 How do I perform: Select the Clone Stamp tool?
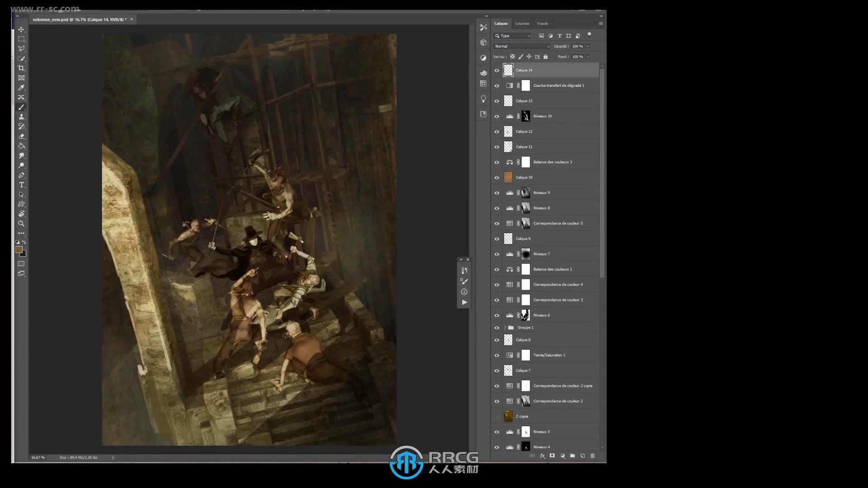(x=21, y=117)
